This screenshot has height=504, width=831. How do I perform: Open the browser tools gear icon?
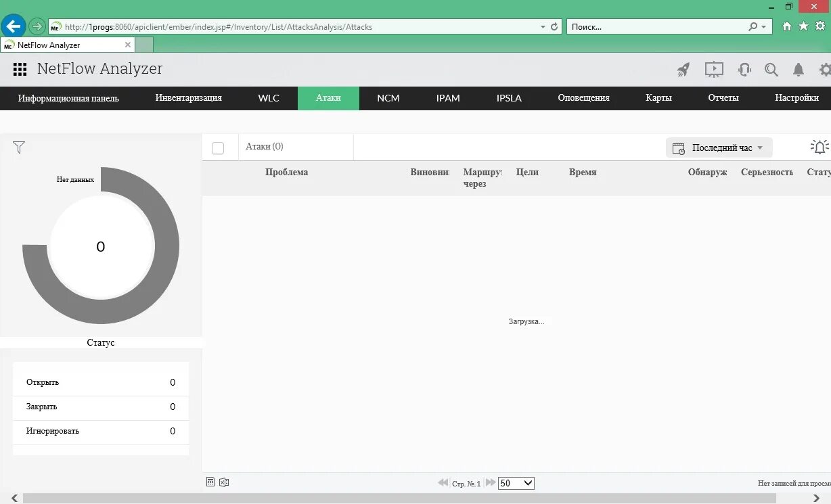[x=821, y=26]
